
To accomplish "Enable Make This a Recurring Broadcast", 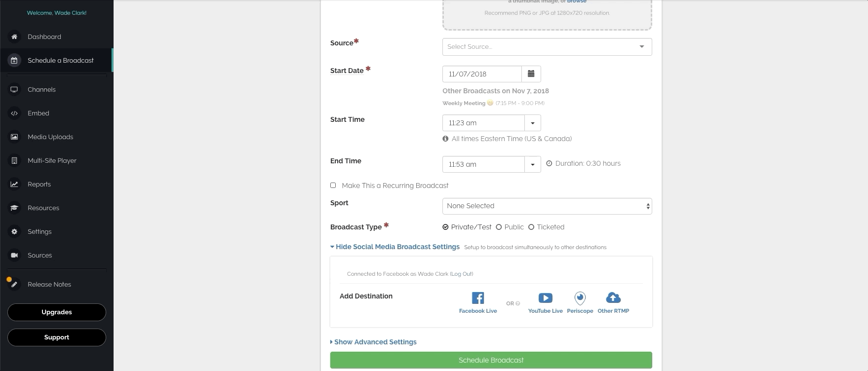I will coord(333,185).
